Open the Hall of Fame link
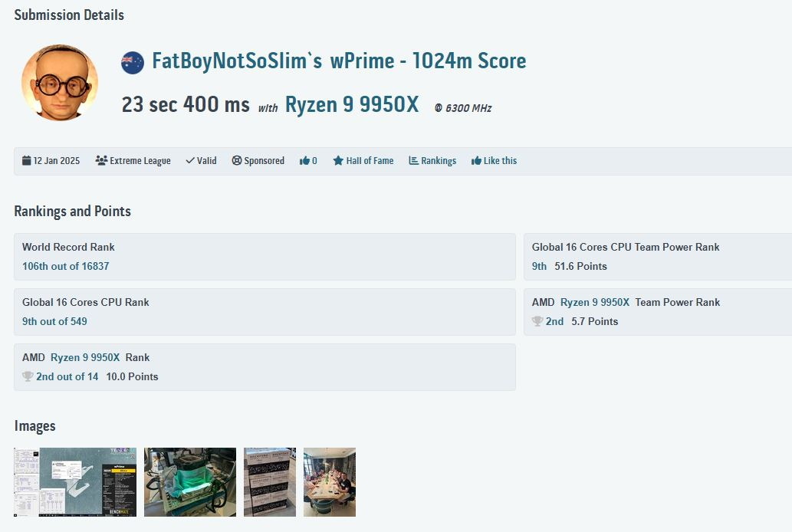792x532 pixels. (370, 161)
